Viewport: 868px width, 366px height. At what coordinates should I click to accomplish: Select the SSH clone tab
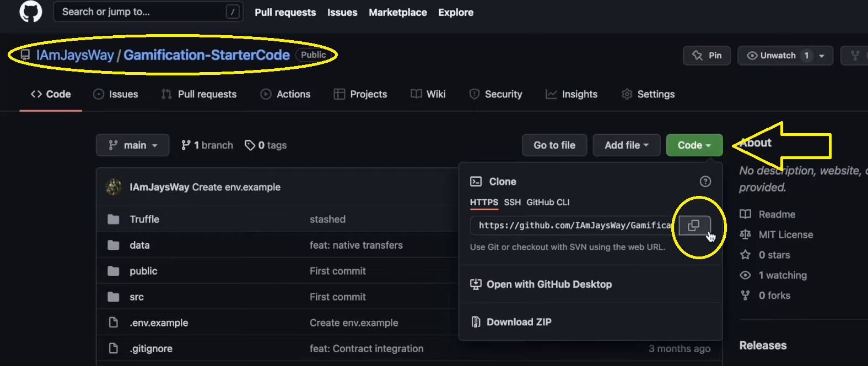click(x=512, y=202)
